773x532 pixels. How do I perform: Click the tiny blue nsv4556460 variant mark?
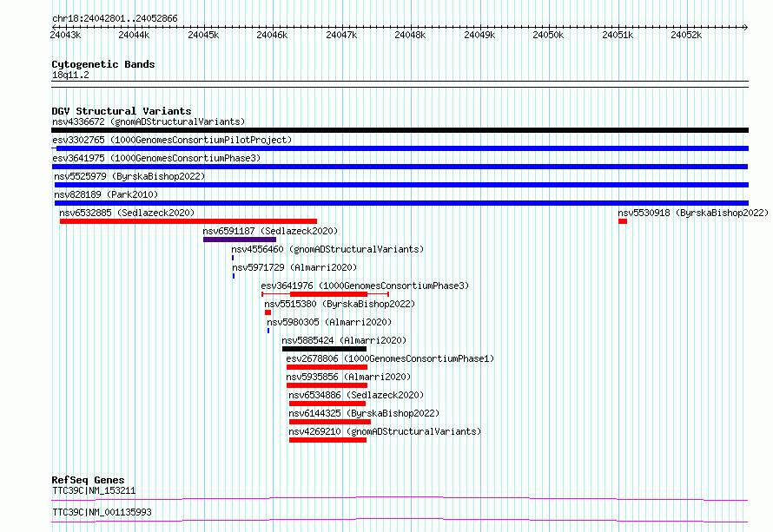[233, 258]
